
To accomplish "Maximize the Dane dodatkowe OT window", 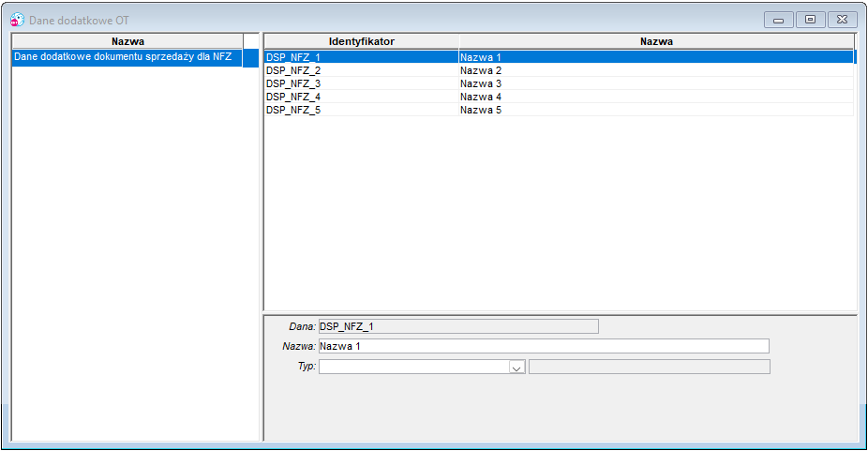I will pyautogui.click(x=811, y=20).
